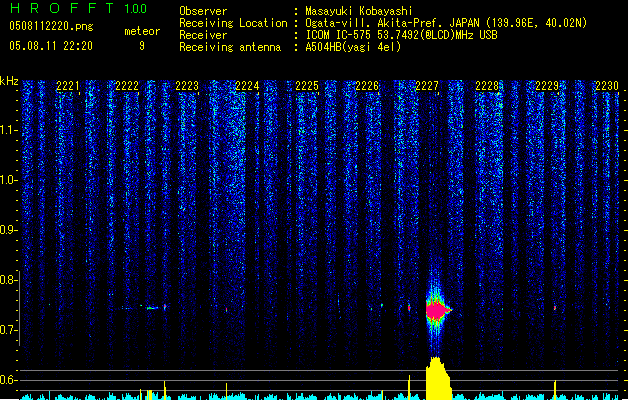This screenshot has width=629, height=400.
Task: Click the 0.8 kHz axis label
Action: (8, 280)
